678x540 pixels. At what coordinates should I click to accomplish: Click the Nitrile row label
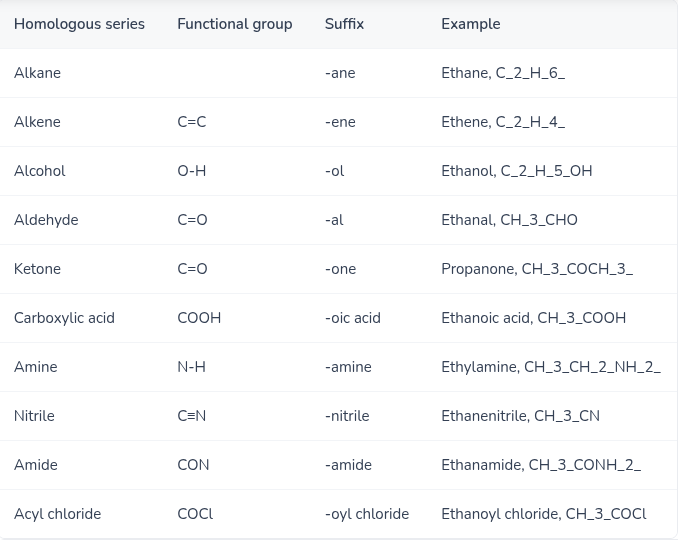(x=35, y=416)
